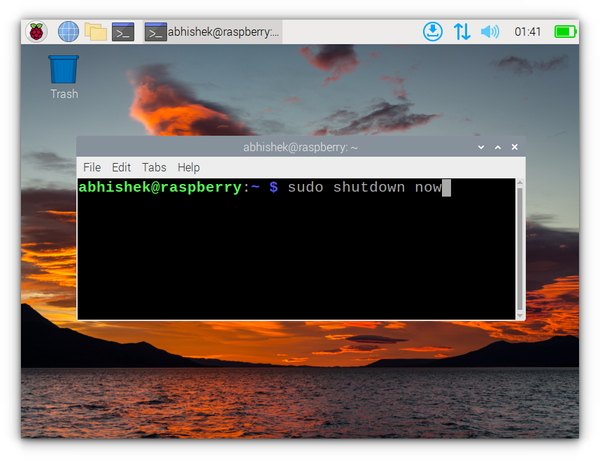Click the volume speaker icon
This screenshot has width=600, height=461.
coord(489,32)
